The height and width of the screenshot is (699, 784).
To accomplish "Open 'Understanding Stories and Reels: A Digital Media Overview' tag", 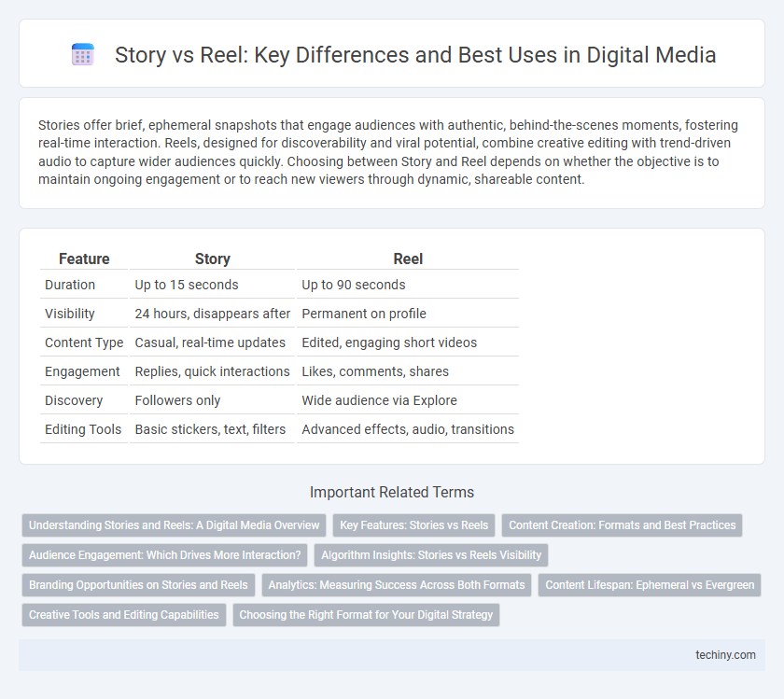I will [174, 525].
